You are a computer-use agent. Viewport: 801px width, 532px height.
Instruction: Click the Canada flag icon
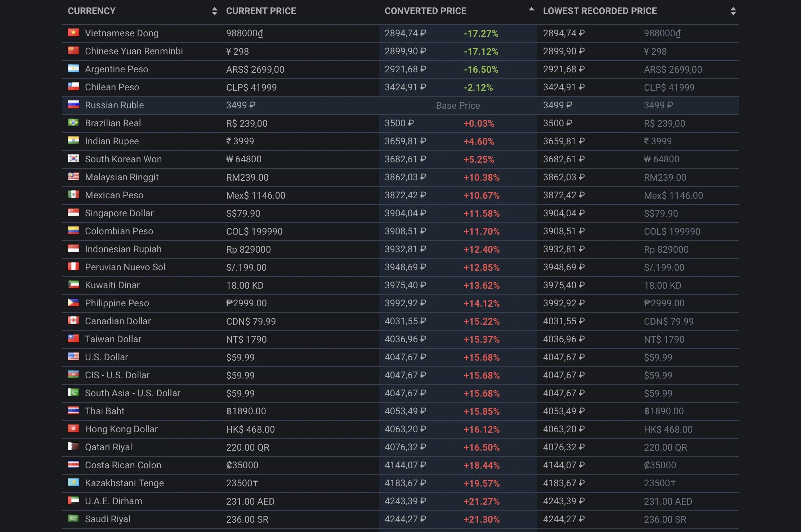click(73, 321)
